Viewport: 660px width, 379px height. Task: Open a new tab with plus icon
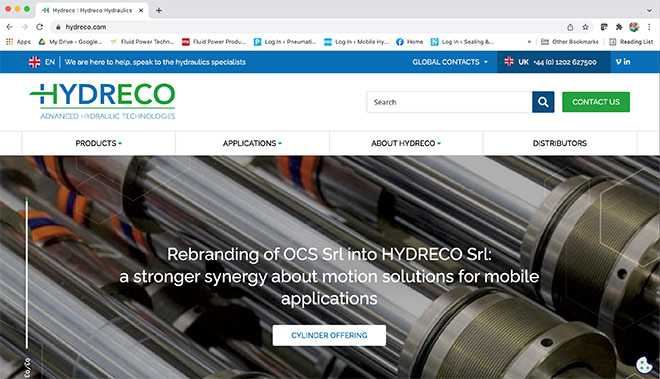click(159, 11)
